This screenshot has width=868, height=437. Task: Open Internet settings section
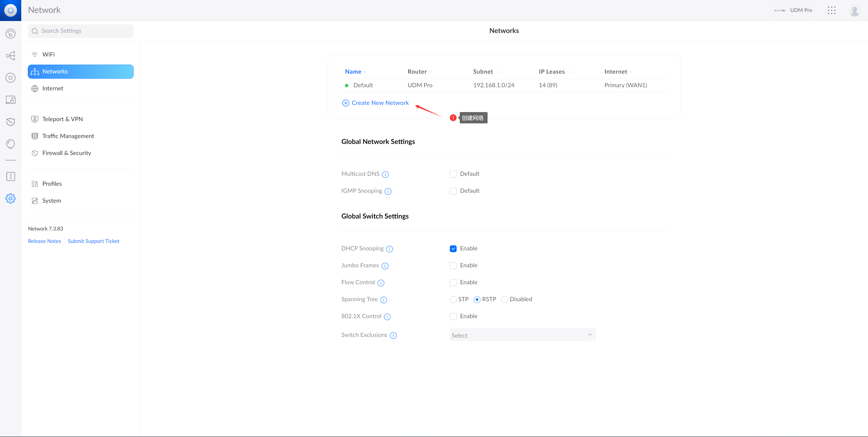click(80, 89)
